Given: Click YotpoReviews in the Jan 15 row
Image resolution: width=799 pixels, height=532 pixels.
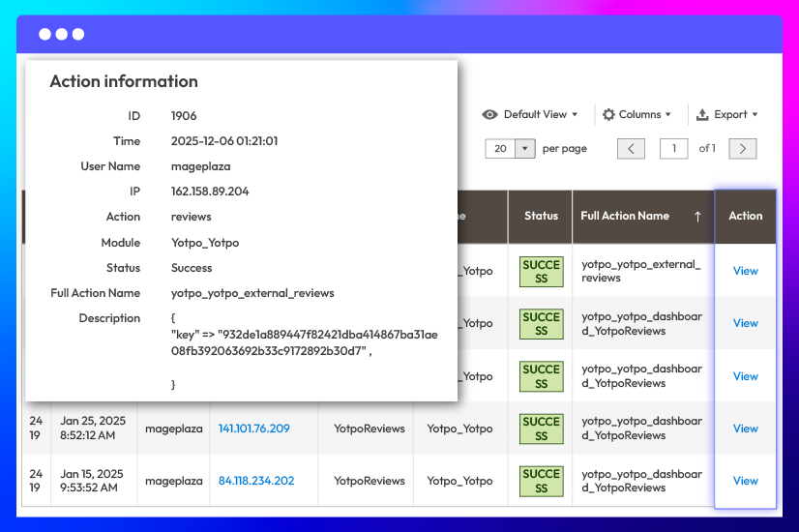Looking at the screenshot, I should click(369, 481).
